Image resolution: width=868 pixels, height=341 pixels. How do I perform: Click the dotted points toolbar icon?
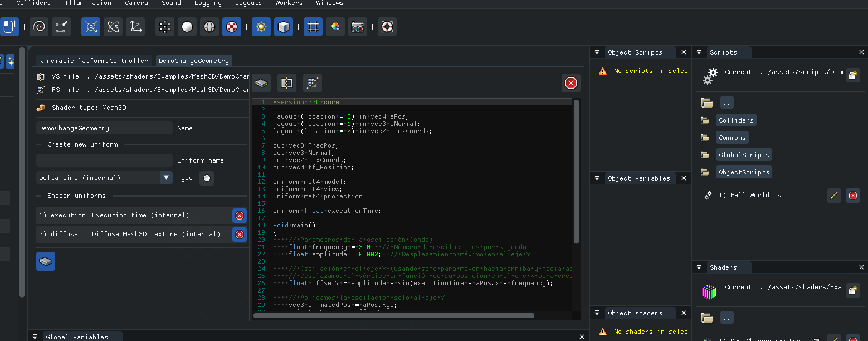[x=164, y=27]
